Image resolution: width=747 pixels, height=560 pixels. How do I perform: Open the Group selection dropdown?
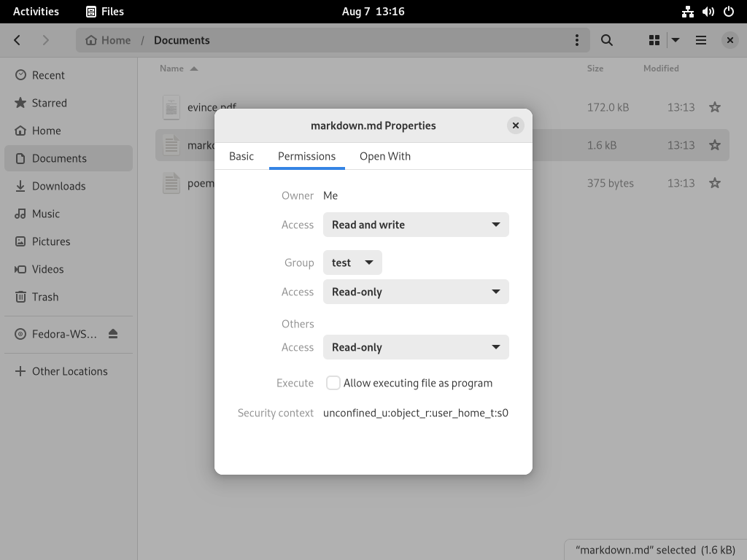[x=352, y=262]
